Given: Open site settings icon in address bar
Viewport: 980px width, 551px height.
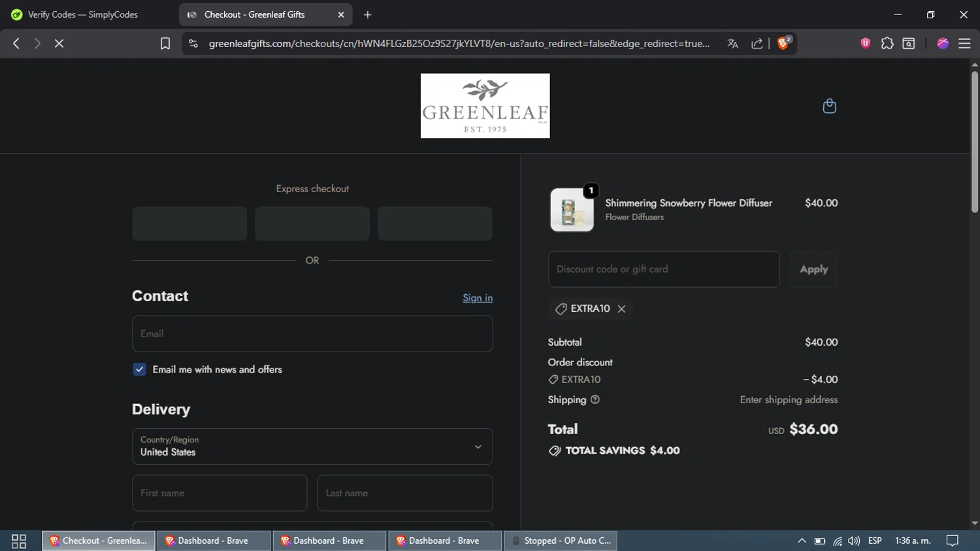Looking at the screenshot, I should tap(193, 43).
